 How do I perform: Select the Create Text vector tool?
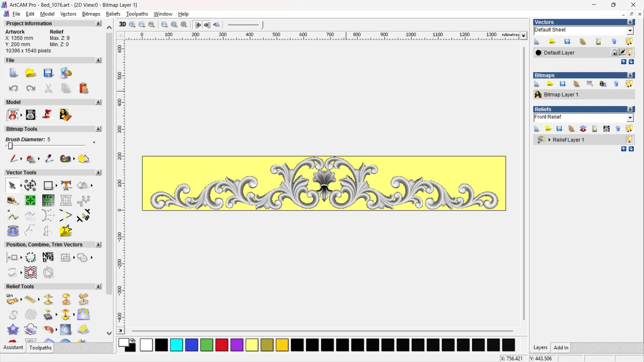(66, 185)
